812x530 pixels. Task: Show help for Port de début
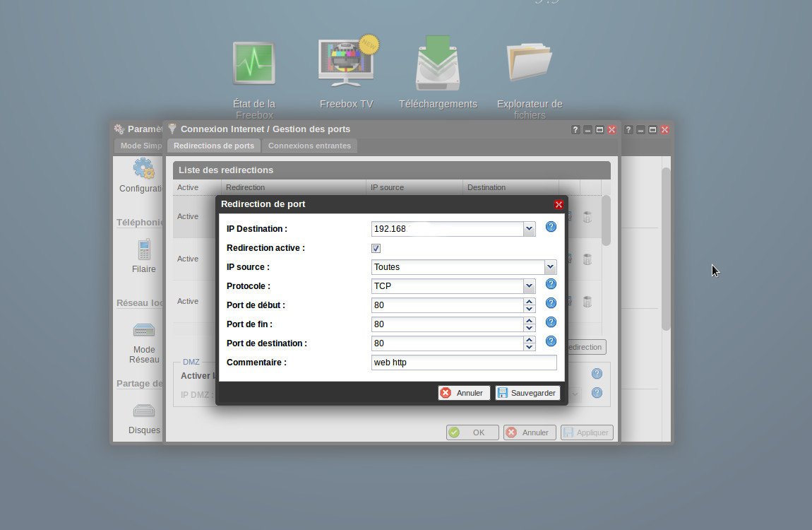(551, 303)
